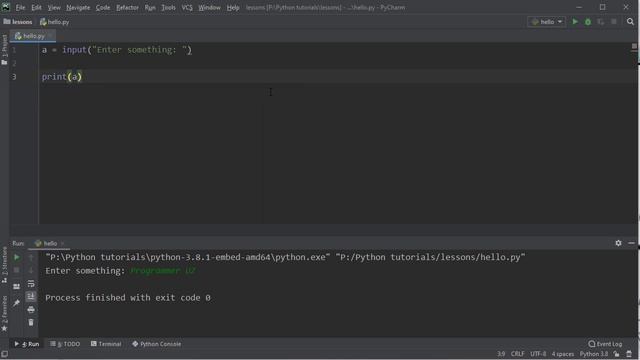Change the UTF-8 file encoding
The width and height of the screenshot is (640, 360).
pyautogui.click(x=538, y=354)
